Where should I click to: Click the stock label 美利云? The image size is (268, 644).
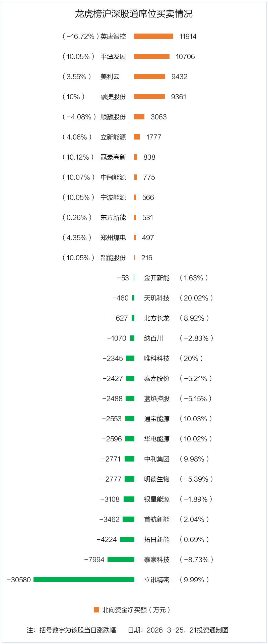[110, 76]
